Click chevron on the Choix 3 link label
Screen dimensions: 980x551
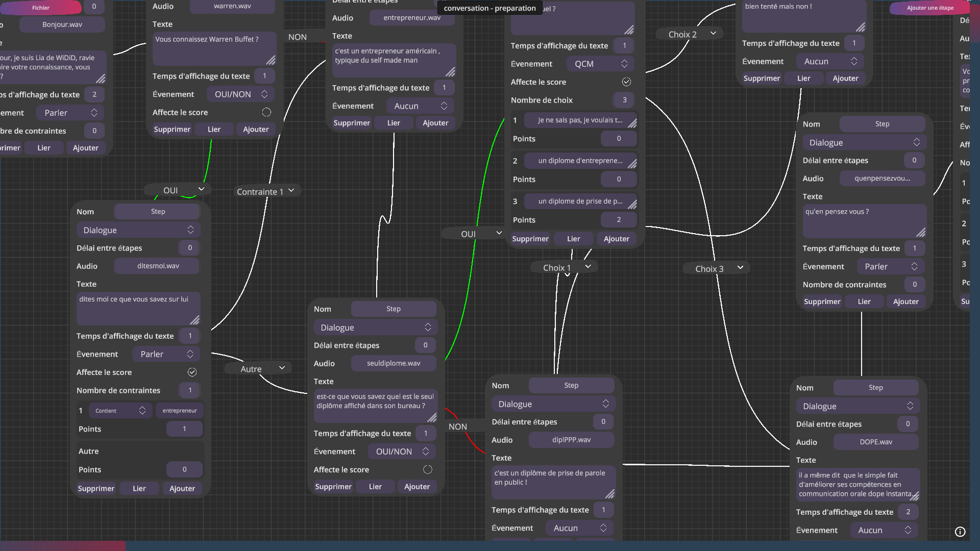pyautogui.click(x=740, y=267)
